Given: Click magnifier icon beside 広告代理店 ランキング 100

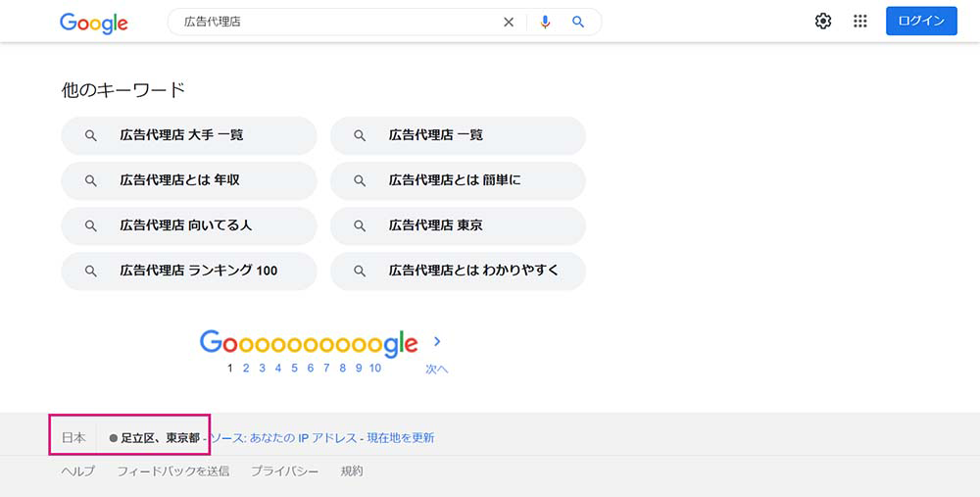Looking at the screenshot, I should point(90,272).
